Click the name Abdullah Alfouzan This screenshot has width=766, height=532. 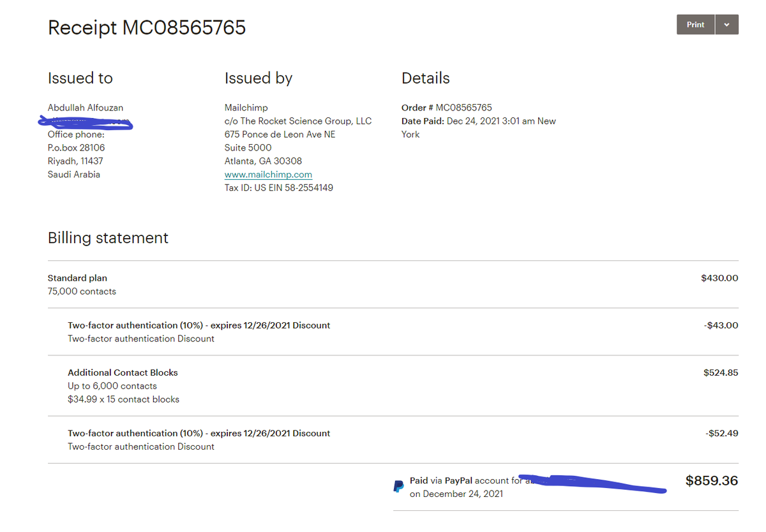click(x=86, y=107)
